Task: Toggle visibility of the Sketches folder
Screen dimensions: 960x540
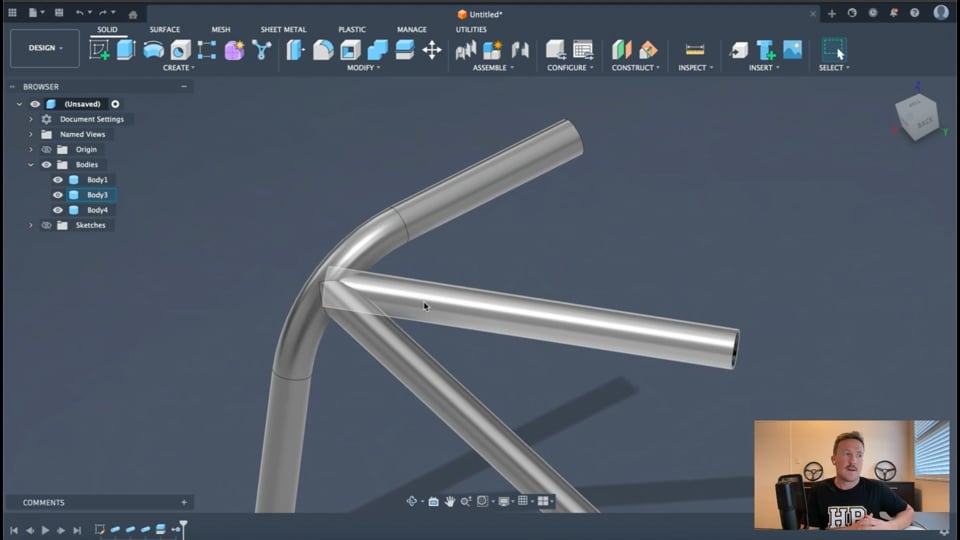Action: pyautogui.click(x=46, y=225)
